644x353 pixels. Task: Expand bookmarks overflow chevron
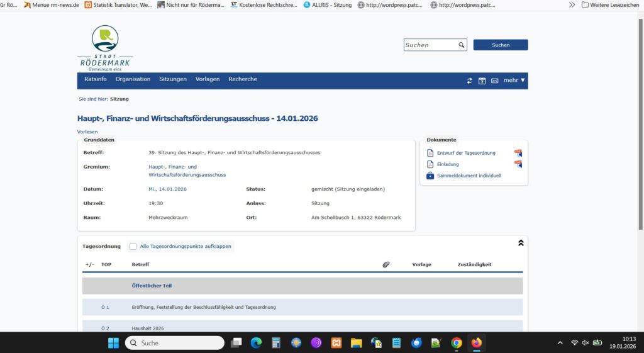click(x=572, y=5)
